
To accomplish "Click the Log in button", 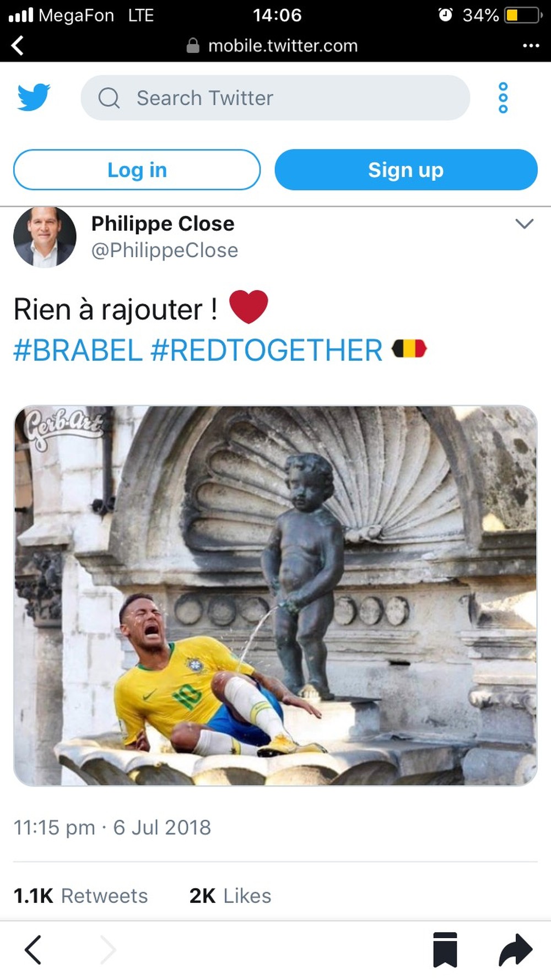I will click(x=137, y=170).
